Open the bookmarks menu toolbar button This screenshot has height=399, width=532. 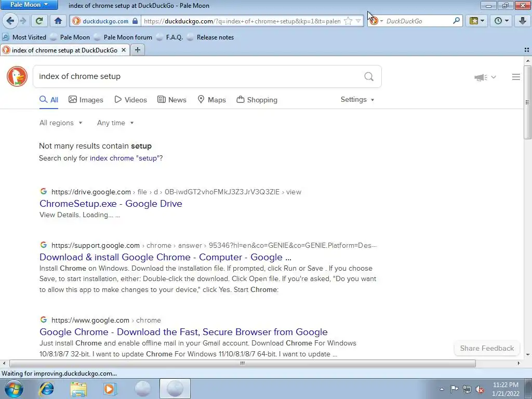pyautogui.click(x=477, y=21)
